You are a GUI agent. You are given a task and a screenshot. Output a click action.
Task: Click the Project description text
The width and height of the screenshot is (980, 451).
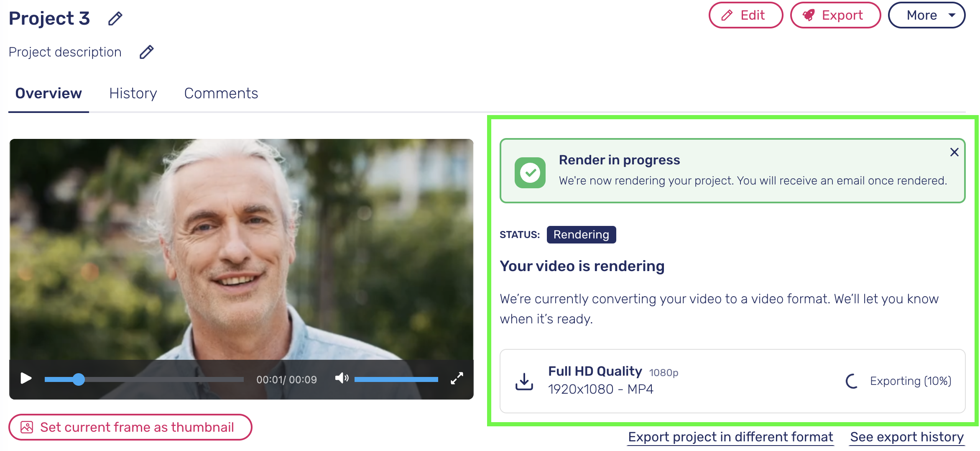[65, 52]
